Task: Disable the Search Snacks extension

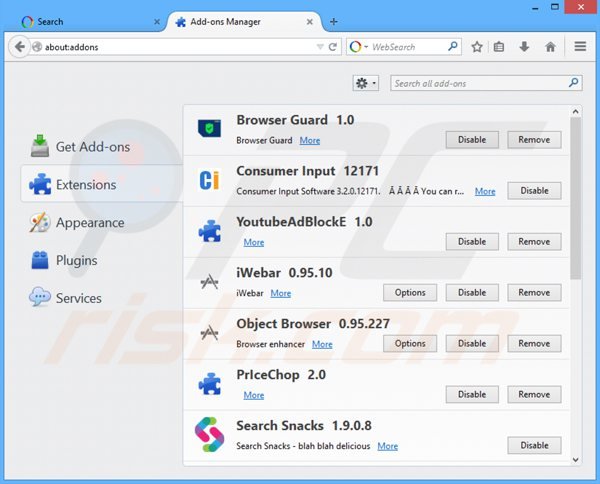Action: pyautogui.click(x=534, y=445)
